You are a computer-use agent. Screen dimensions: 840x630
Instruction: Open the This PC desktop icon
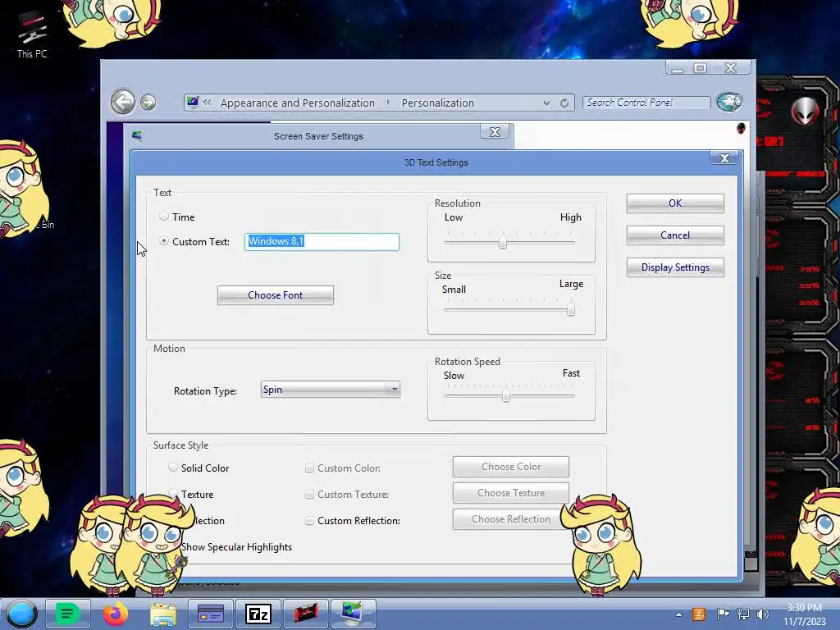point(32,35)
